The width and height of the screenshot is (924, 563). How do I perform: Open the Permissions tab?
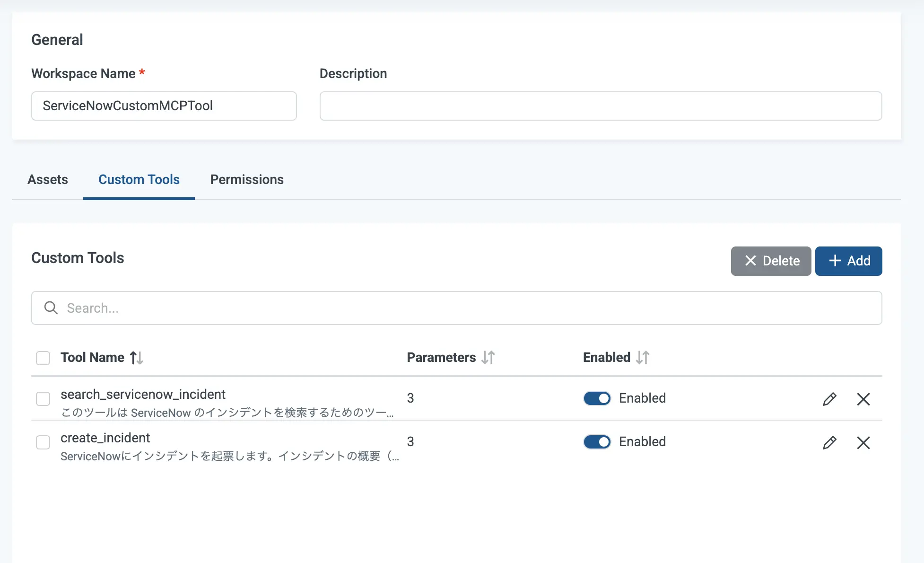[x=247, y=180]
